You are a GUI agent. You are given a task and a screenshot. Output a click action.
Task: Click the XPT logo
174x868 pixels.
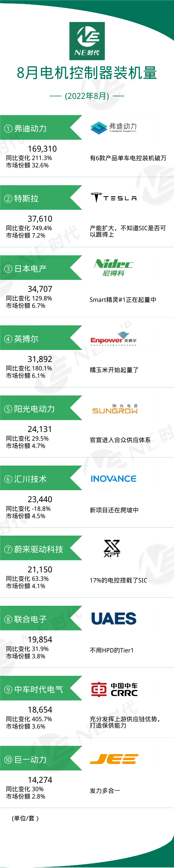tap(112, 548)
